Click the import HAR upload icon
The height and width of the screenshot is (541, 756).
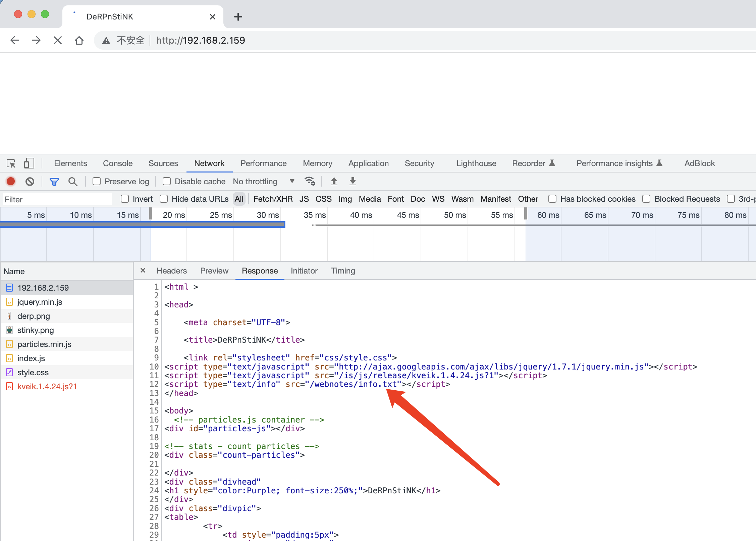[334, 182]
